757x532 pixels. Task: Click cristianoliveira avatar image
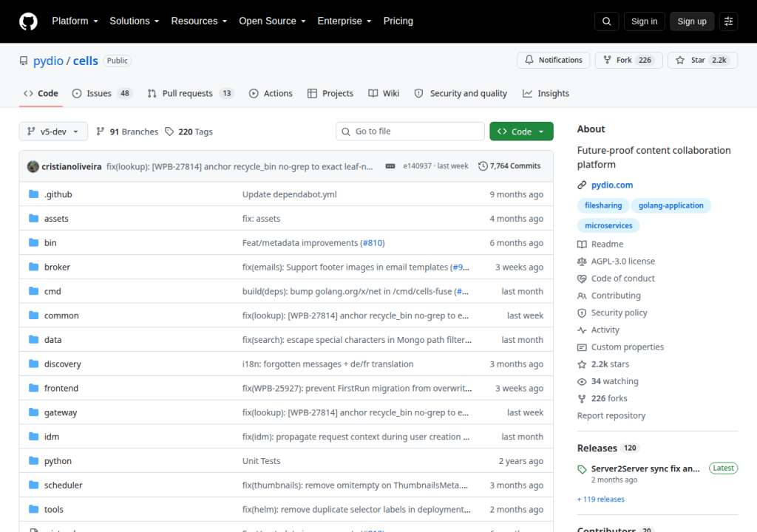click(x=33, y=166)
